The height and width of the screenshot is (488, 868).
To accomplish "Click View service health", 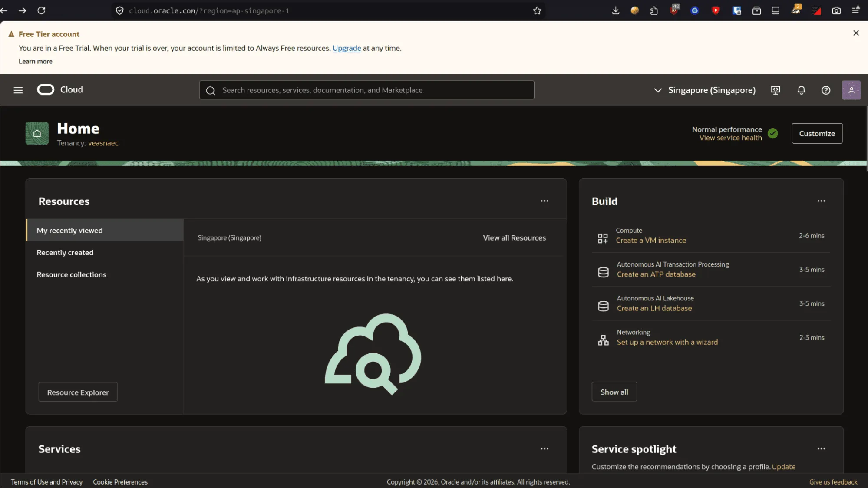I will click(730, 138).
